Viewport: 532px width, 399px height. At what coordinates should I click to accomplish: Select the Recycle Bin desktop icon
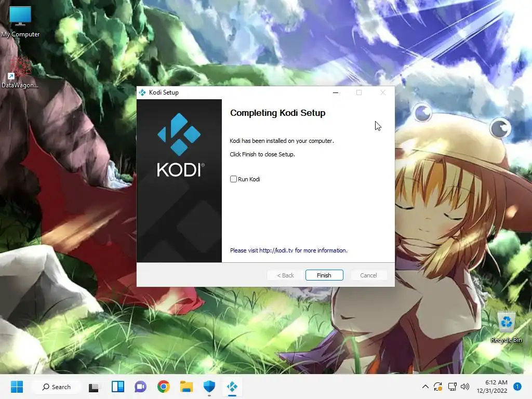pos(506,327)
